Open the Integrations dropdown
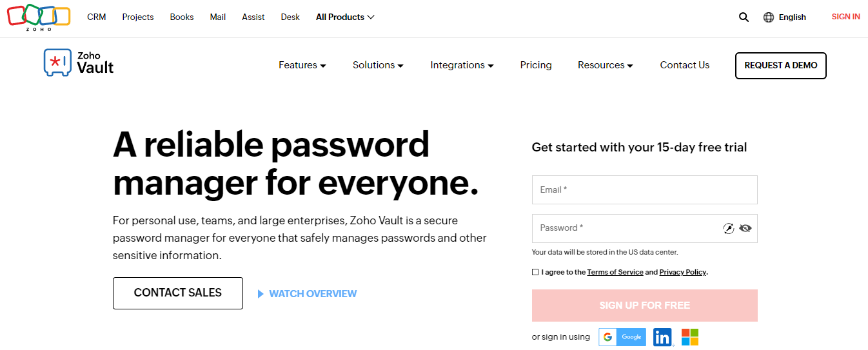This screenshot has height=350, width=868. tap(462, 65)
